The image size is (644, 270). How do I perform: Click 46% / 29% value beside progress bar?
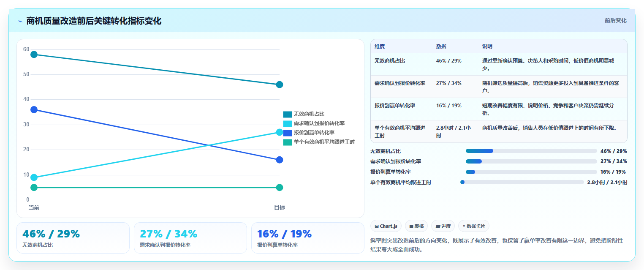(x=614, y=151)
